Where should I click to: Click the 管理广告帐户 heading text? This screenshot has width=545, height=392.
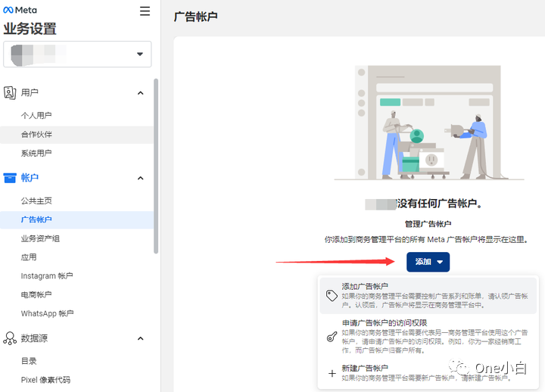[428, 224]
